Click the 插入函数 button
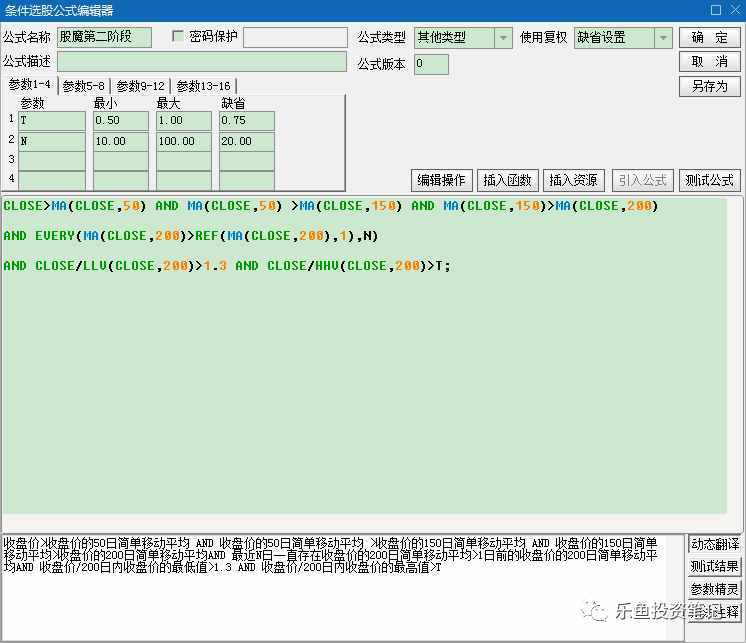 coord(507,180)
